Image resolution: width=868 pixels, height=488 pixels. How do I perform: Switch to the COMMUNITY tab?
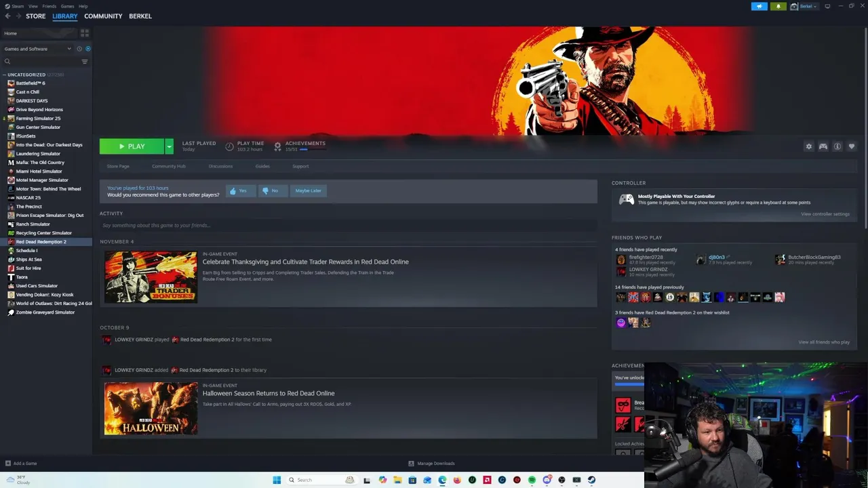[103, 16]
